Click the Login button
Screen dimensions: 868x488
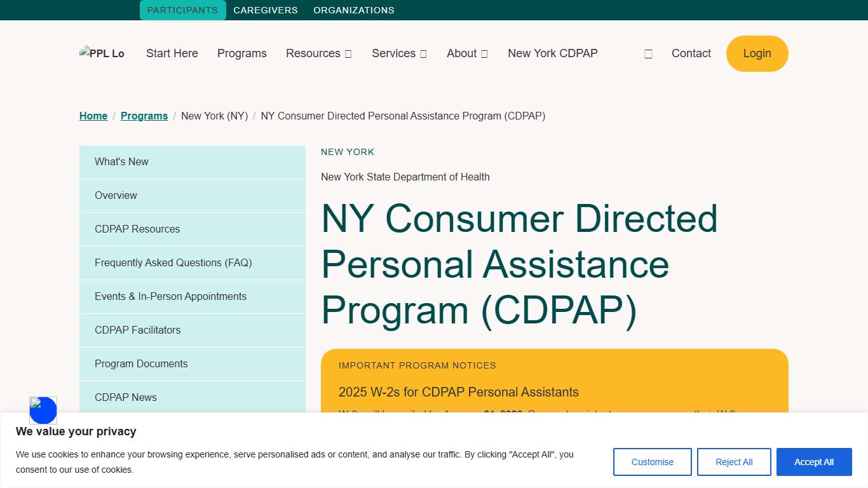(757, 53)
